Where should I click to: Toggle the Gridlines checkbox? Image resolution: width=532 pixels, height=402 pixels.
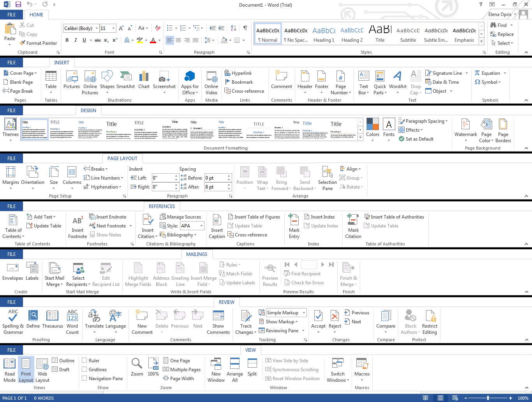(85, 370)
